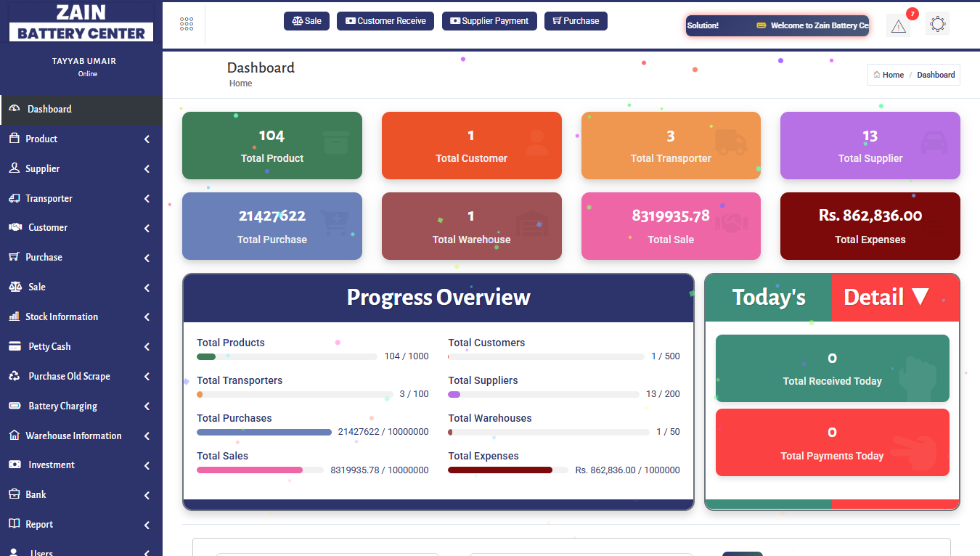Open the Total Expenses summary card
Screen dimensions: 980x556
point(870,226)
